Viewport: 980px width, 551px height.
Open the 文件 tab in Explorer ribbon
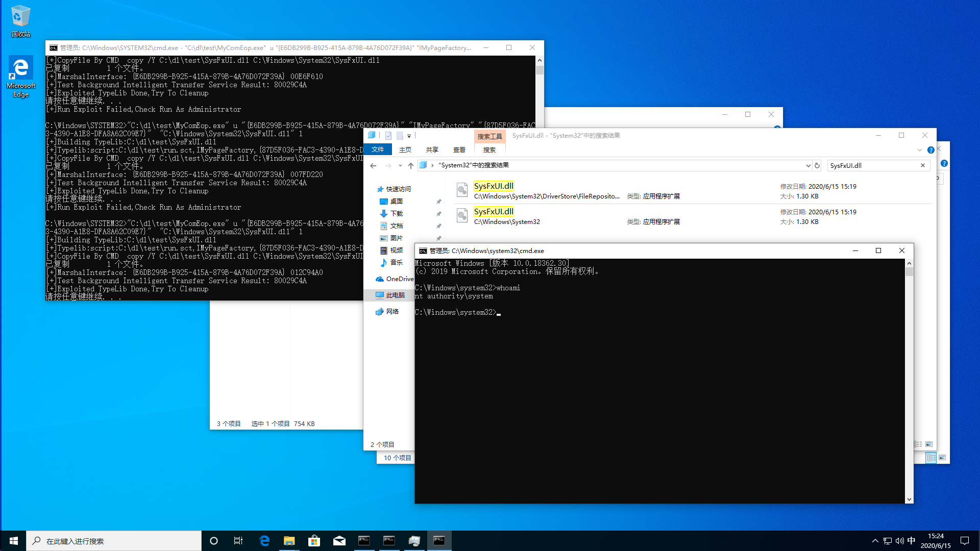[378, 149]
